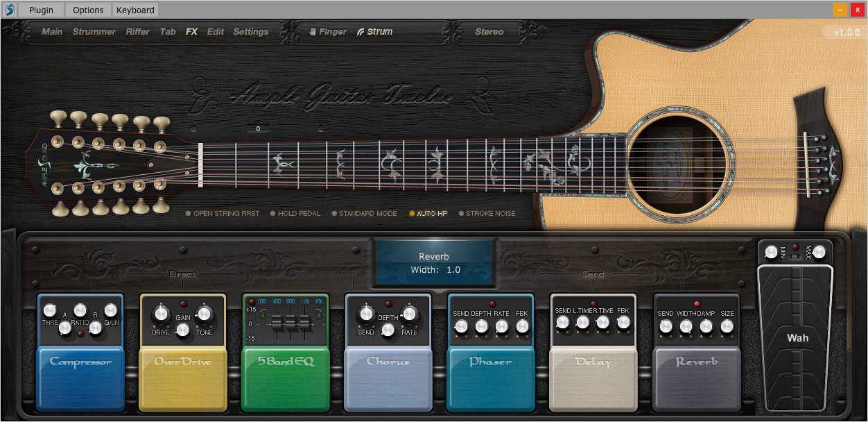Click the Compressor RATIO knob
This screenshot has width=868, height=422.
click(x=80, y=310)
